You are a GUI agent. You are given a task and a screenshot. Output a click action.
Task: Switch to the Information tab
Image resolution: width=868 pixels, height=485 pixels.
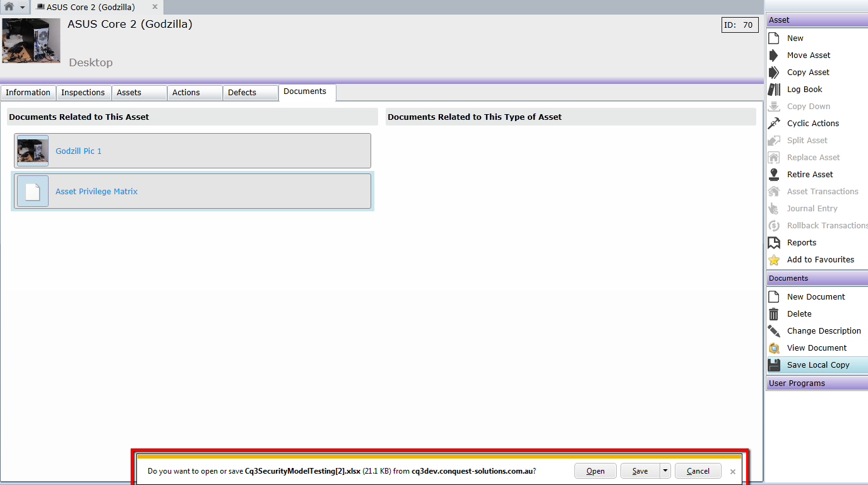(x=28, y=92)
